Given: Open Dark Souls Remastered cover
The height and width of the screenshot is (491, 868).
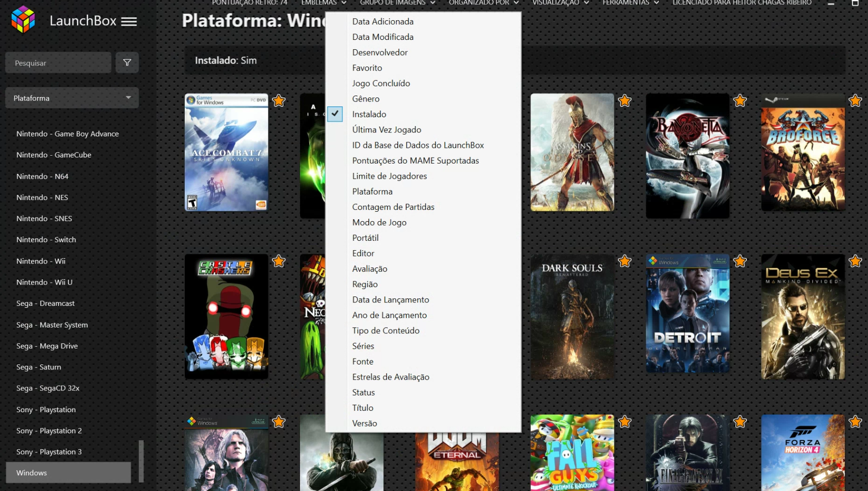Looking at the screenshot, I should [572, 317].
